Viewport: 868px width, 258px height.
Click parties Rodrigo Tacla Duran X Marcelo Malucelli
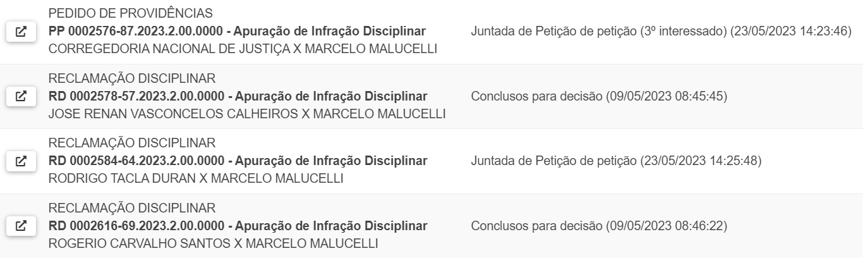196,178
